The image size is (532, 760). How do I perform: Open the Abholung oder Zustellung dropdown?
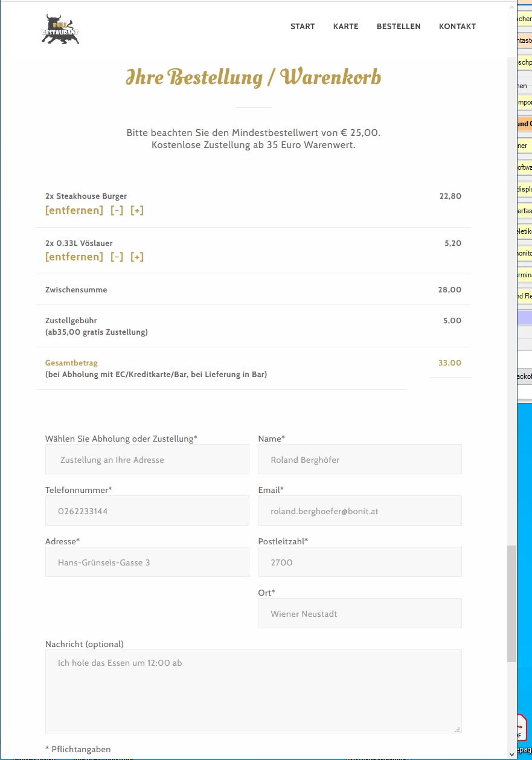(147, 460)
